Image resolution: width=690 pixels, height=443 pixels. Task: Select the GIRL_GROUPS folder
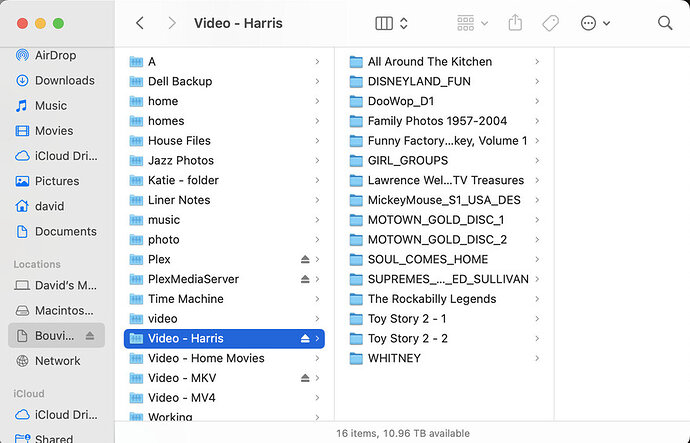(x=444, y=161)
